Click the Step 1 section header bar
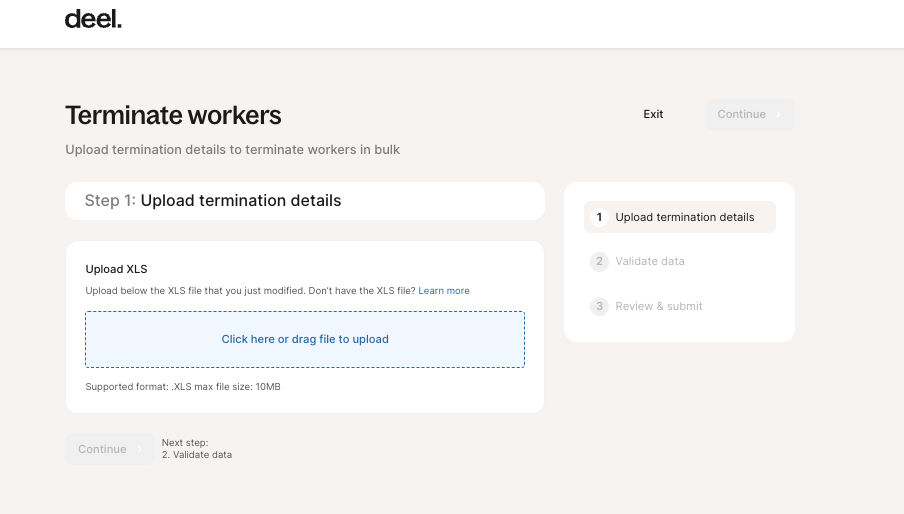Viewport: 904px width, 514px height. pyautogui.click(x=305, y=201)
